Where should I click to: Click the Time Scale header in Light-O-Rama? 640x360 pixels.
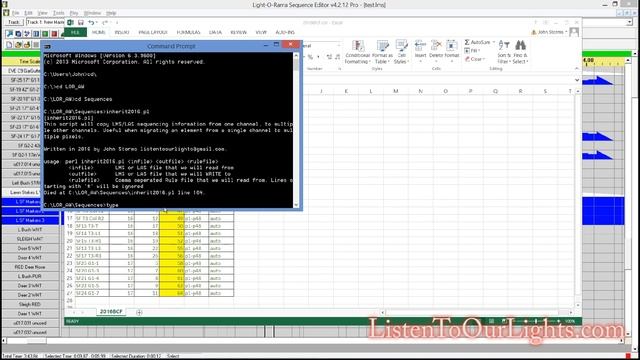[21, 61]
